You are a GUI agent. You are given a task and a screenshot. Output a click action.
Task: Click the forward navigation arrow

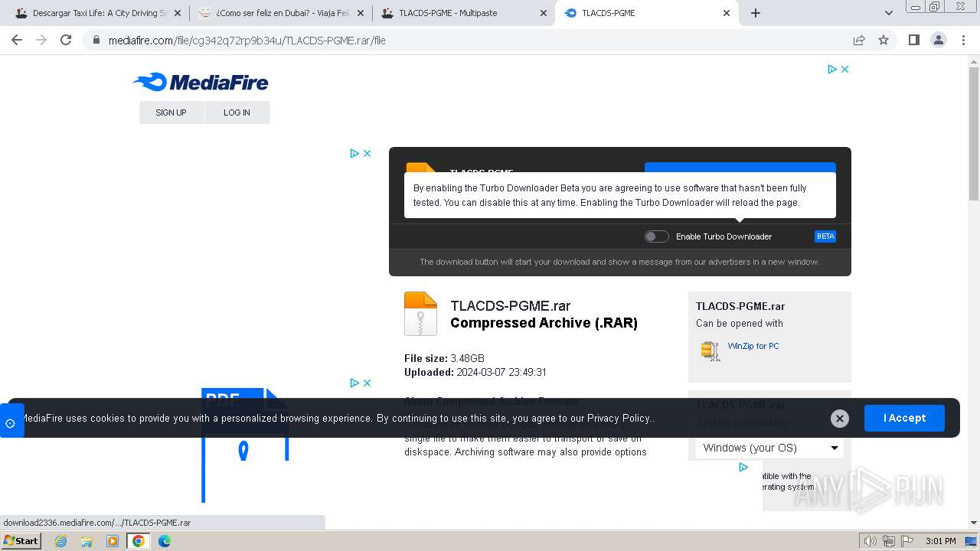41,40
